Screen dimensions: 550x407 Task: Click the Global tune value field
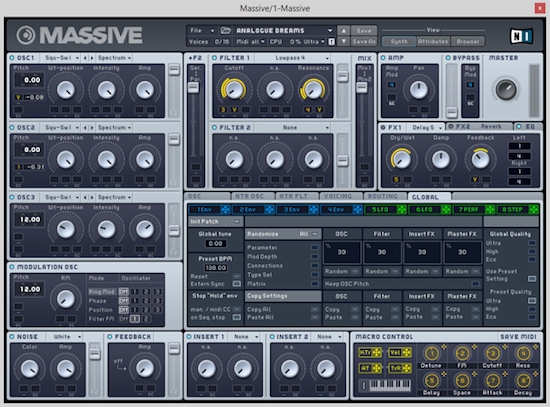click(x=215, y=243)
